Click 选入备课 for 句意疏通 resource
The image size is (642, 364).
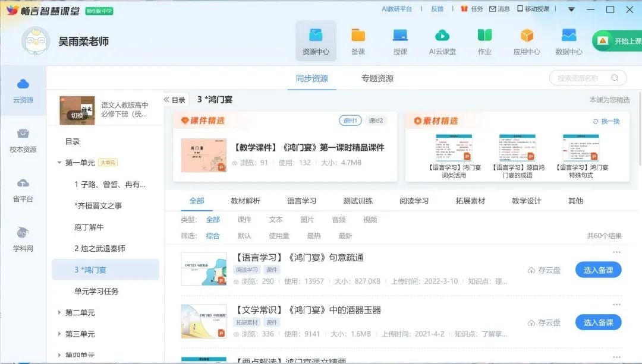tap(598, 270)
